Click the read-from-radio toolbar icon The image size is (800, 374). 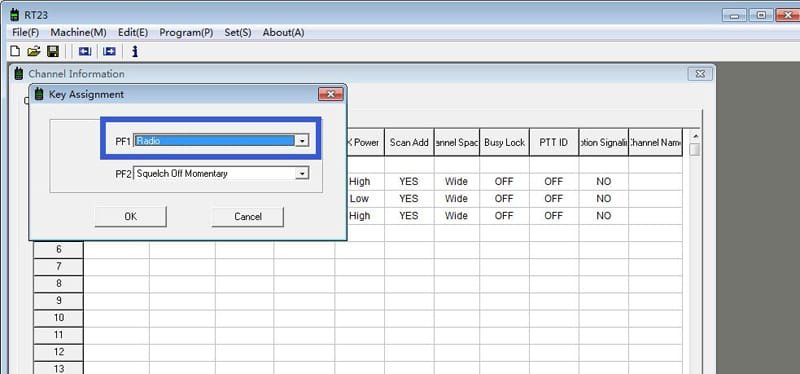(85, 51)
